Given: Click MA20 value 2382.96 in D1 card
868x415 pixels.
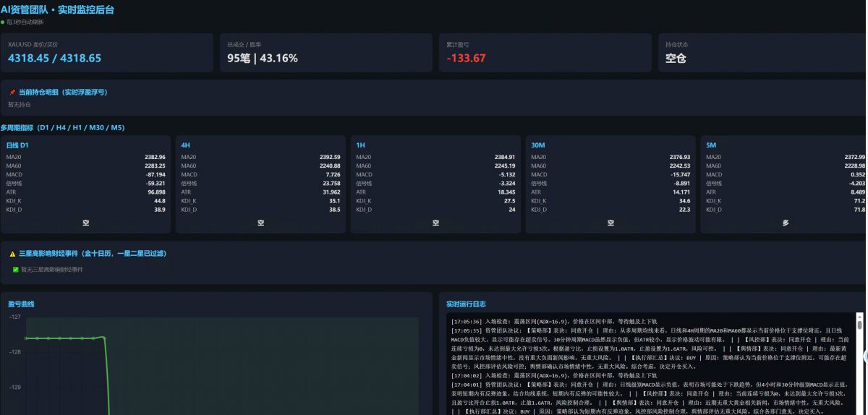Looking at the screenshot, I should [x=155, y=157].
